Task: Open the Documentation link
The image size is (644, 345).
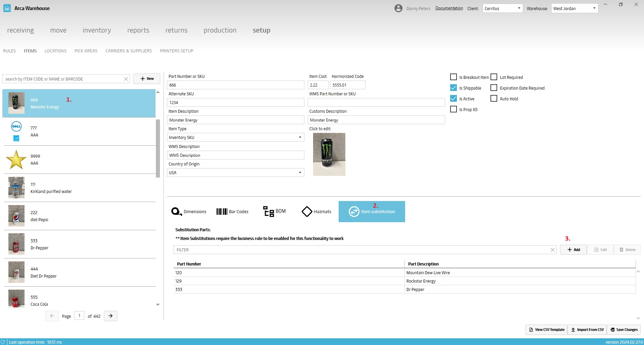Action: tap(449, 8)
